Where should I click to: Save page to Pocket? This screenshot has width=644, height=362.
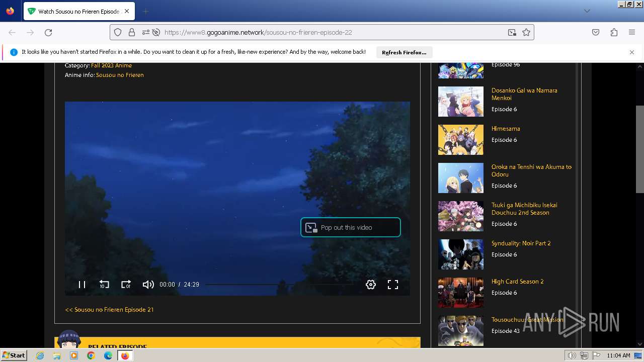596,32
